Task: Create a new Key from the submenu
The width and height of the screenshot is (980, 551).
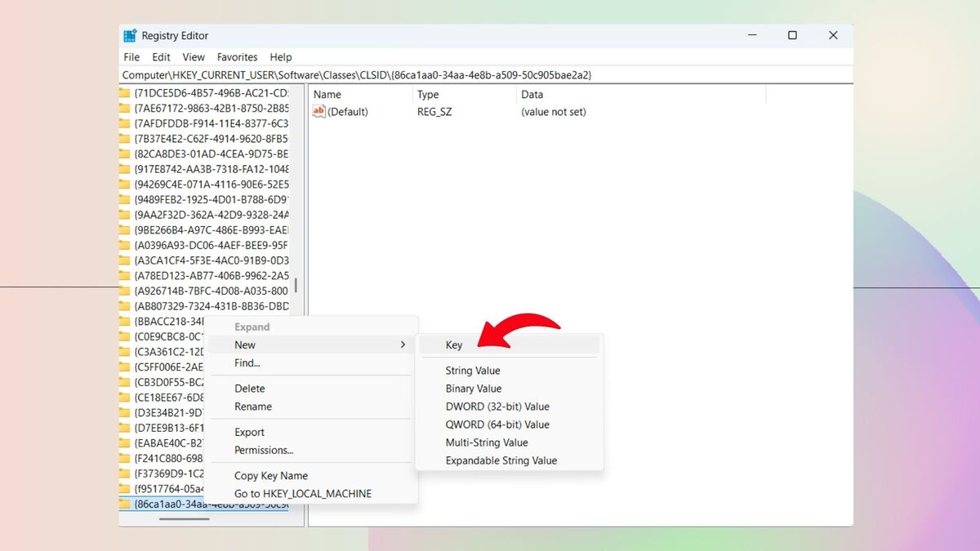Action: click(x=509, y=345)
